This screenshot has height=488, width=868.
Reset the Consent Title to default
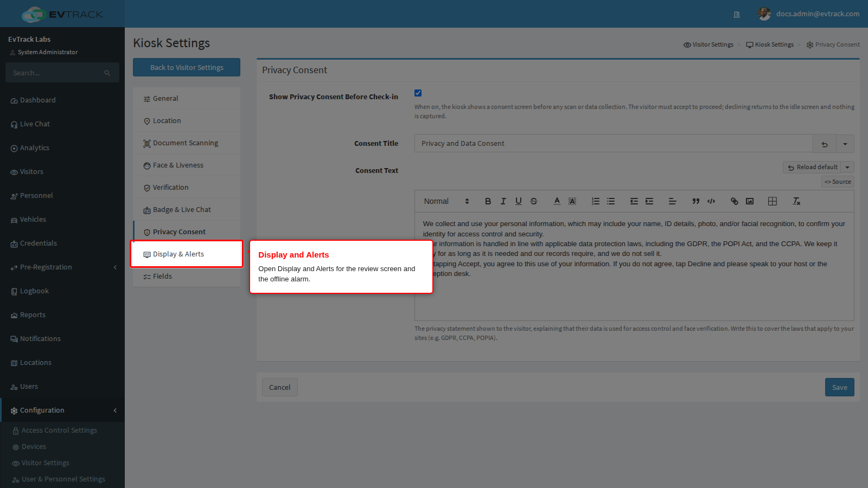click(x=824, y=144)
